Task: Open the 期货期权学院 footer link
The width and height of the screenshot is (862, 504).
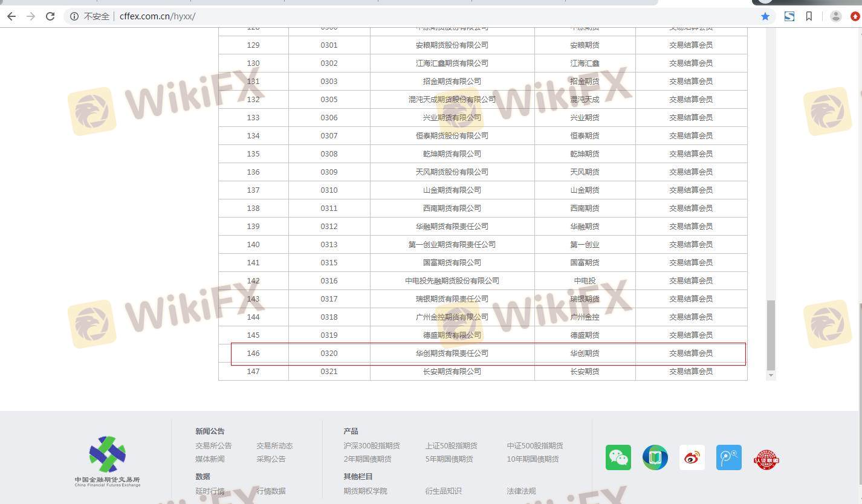Action: [x=365, y=491]
